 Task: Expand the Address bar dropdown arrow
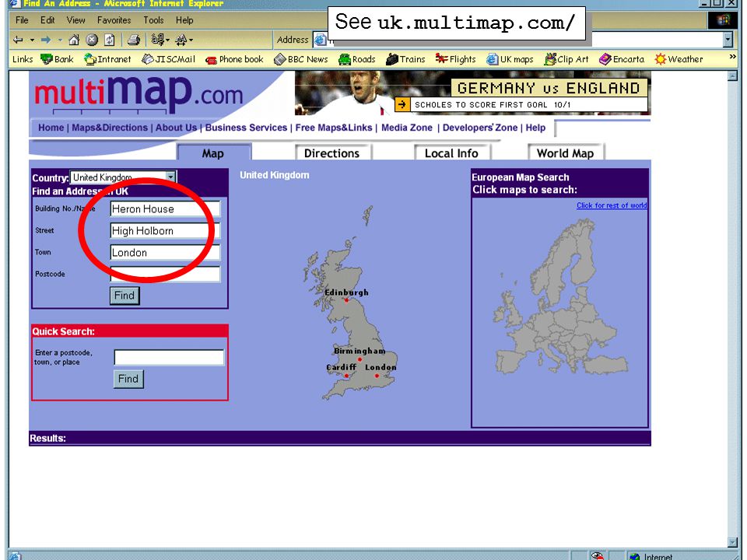pyautogui.click(x=728, y=40)
